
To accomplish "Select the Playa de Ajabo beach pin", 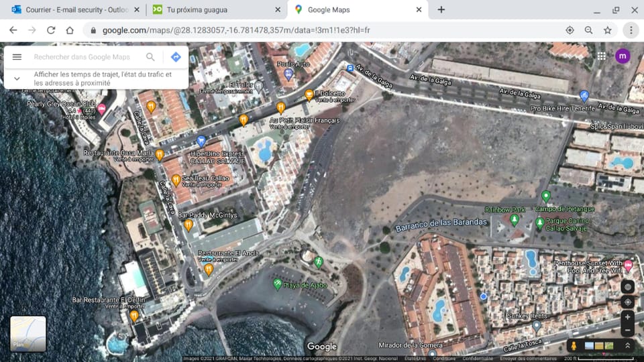I will tap(278, 284).
